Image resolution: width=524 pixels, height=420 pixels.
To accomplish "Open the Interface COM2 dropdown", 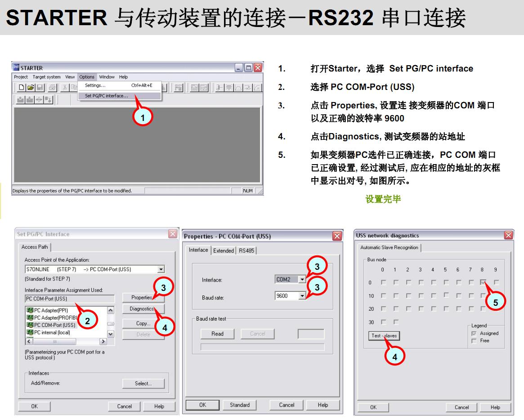I will (302, 279).
